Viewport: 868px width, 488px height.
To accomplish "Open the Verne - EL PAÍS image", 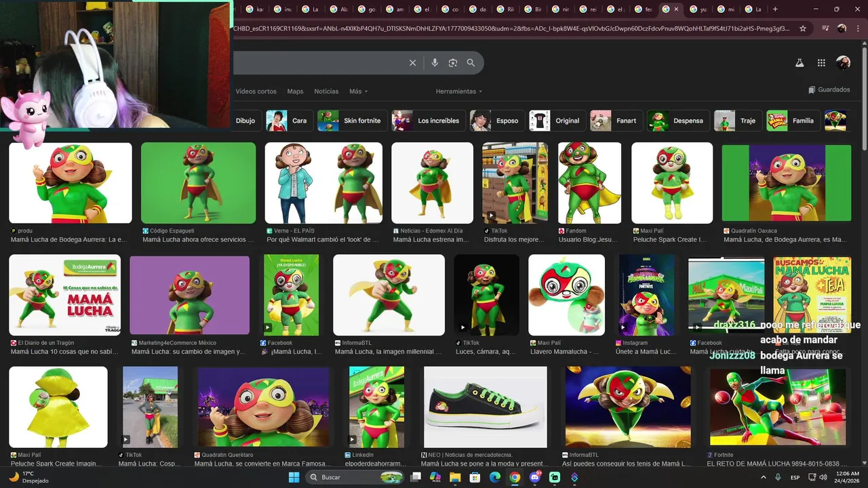I will [323, 183].
